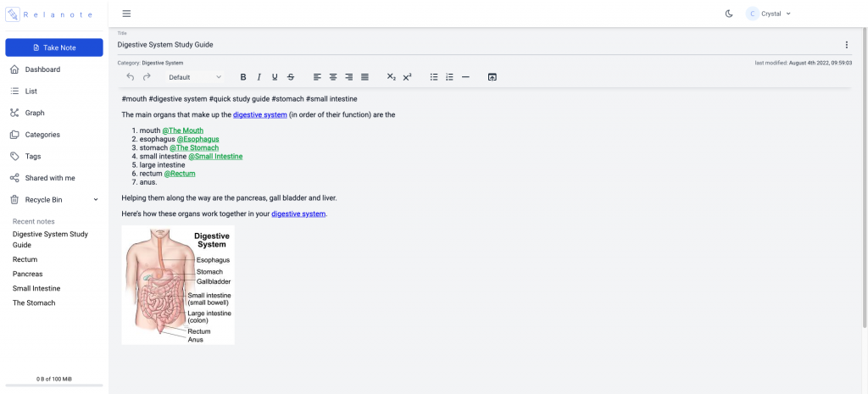Switch to dark mode with moon icon
Viewport: 868px width, 394px height.
[729, 14]
